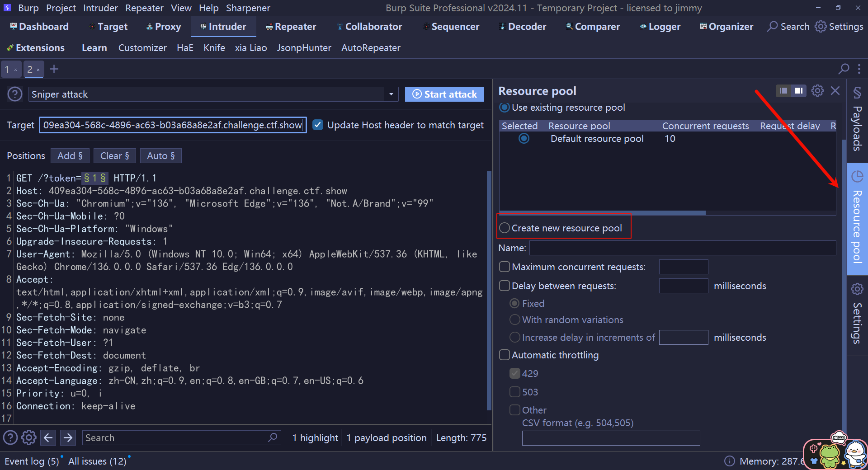Open the Target tab
This screenshot has width=868, height=470.
tap(108, 27)
